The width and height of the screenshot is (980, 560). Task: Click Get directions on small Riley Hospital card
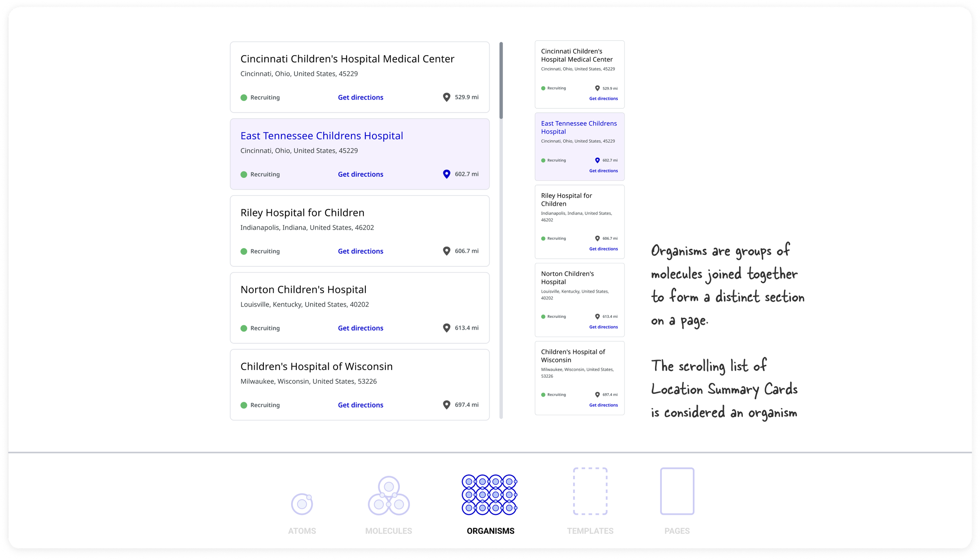[603, 249]
